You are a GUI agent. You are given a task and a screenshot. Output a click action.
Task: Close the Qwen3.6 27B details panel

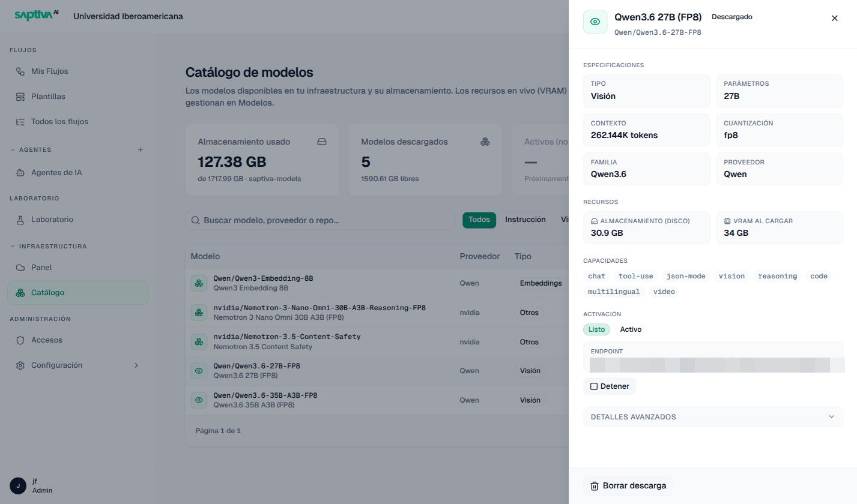pos(834,18)
